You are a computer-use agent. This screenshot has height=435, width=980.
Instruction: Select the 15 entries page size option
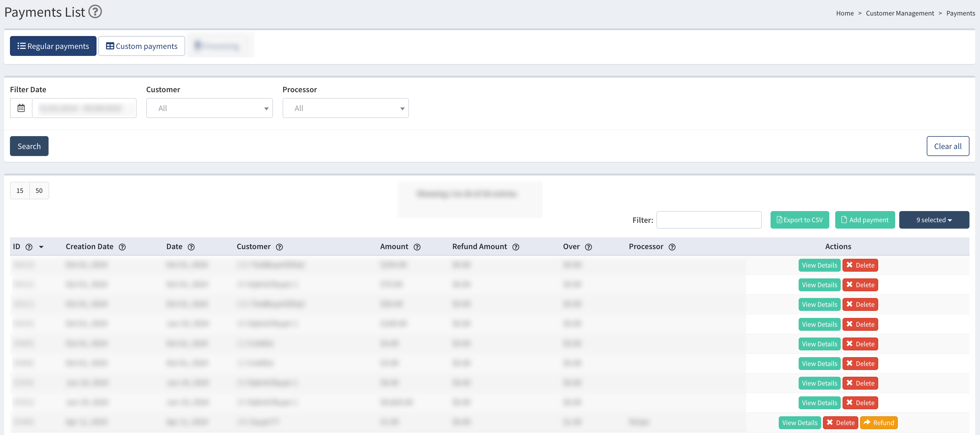(x=19, y=190)
